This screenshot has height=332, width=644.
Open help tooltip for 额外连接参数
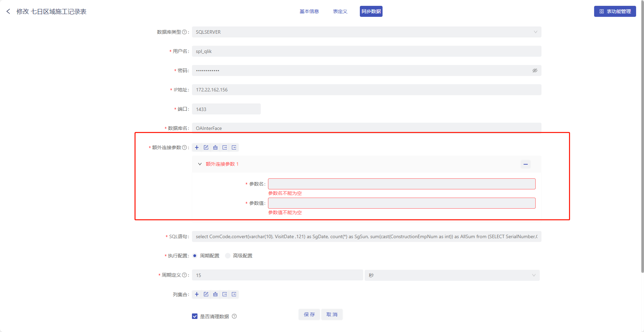tap(184, 147)
